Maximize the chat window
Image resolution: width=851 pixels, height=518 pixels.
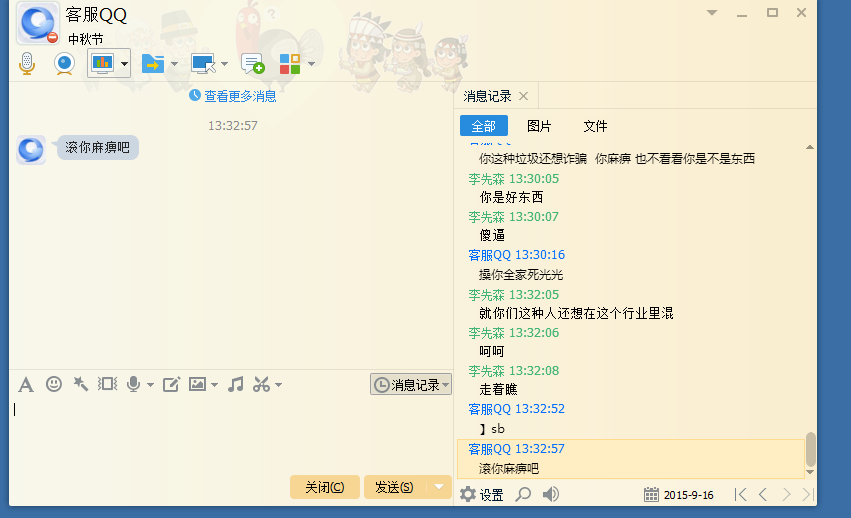pyautogui.click(x=772, y=12)
